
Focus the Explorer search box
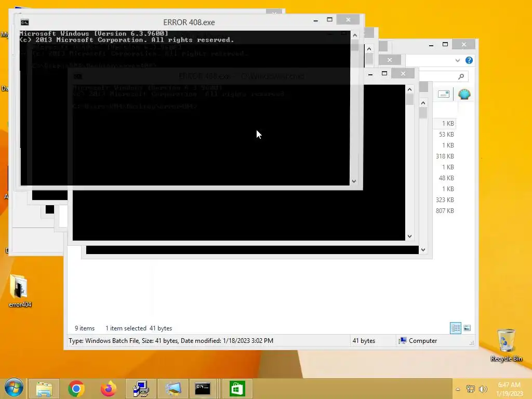pyautogui.click(x=444, y=77)
